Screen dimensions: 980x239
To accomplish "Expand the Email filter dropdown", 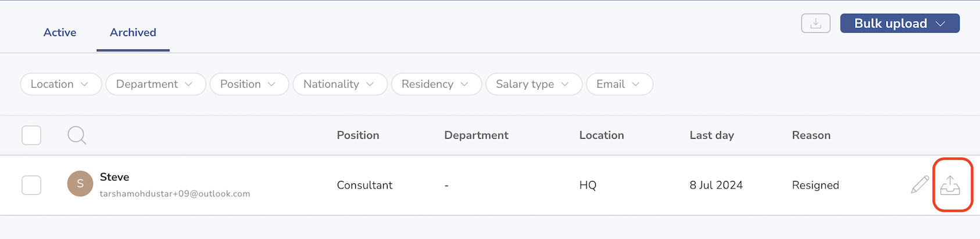I will [x=620, y=84].
